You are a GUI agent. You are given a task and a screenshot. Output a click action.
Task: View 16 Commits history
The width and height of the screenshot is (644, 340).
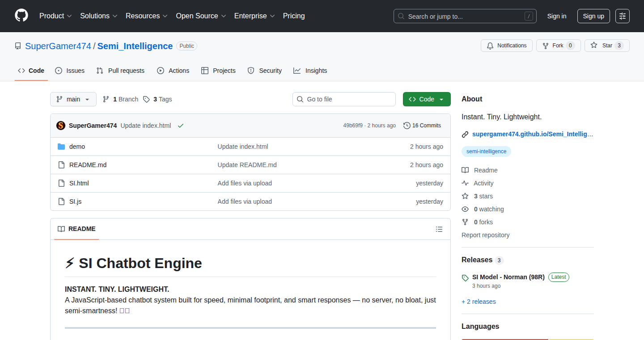(x=422, y=126)
